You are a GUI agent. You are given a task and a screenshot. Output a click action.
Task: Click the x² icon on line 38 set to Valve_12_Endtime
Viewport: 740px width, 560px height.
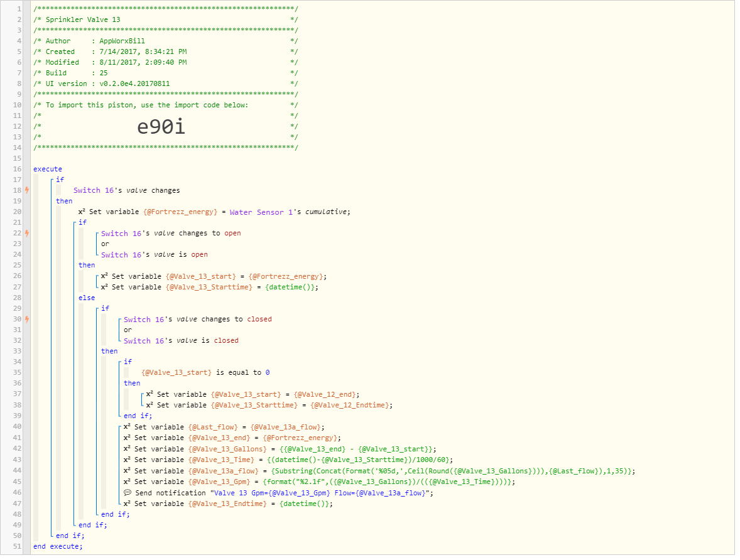coord(150,405)
